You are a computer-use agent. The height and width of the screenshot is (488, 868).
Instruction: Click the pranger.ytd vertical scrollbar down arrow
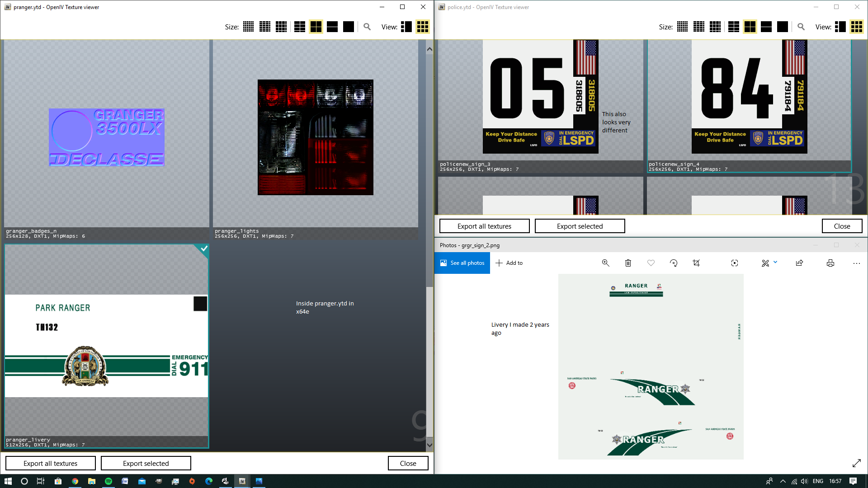coord(429,445)
